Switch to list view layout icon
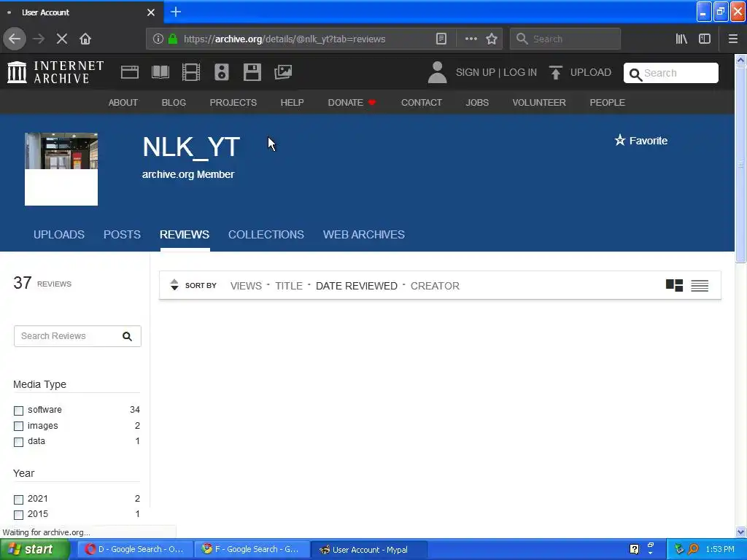747x560 pixels. pyautogui.click(x=700, y=285)
